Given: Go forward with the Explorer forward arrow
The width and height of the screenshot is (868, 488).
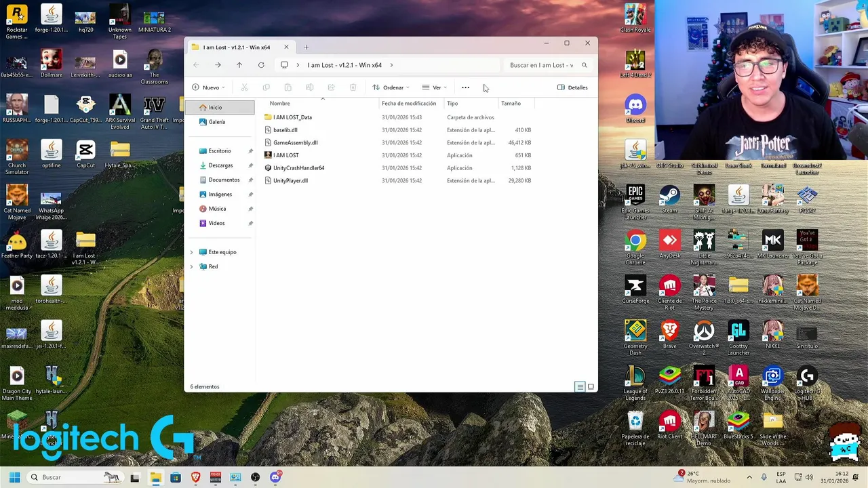Looking at the screenshot, I should [x=218, y=65].
